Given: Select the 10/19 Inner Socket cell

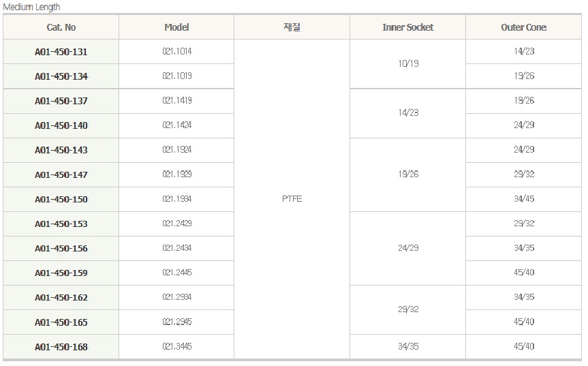Looking at the screenshot, I should point(407,63).
